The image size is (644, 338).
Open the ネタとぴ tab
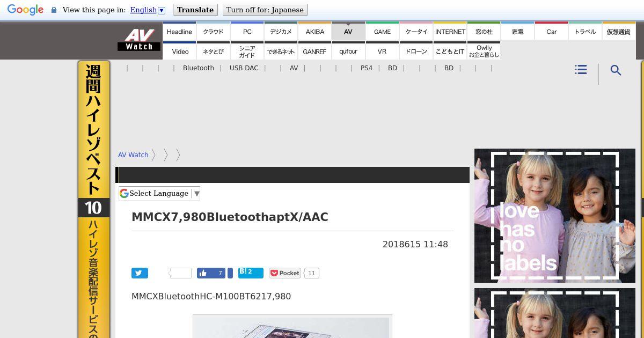click(213, 51)
